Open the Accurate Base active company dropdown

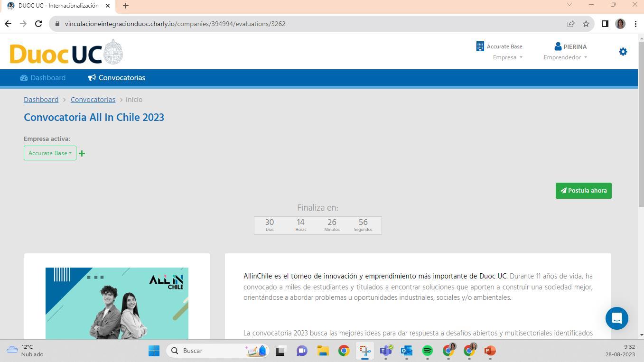[50, 153]
